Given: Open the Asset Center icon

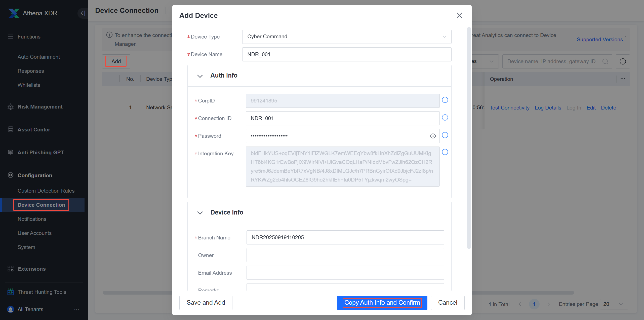Looking at the screenshot, I should (10, 129).
